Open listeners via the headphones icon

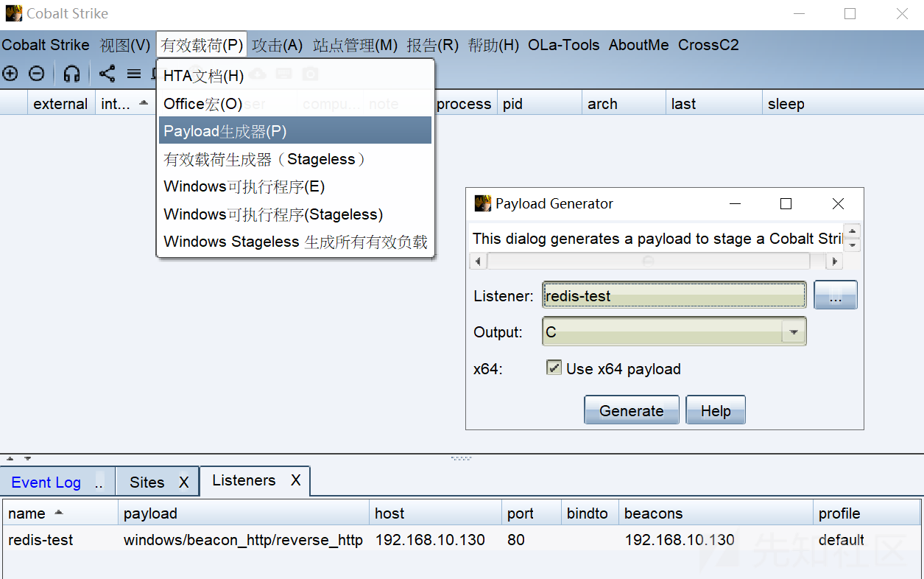point(71,74)
